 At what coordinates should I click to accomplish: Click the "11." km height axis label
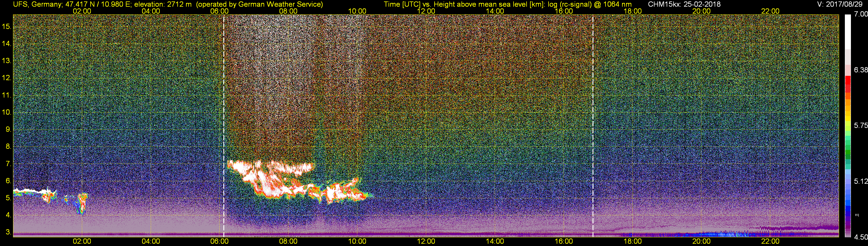coord(7,95)
